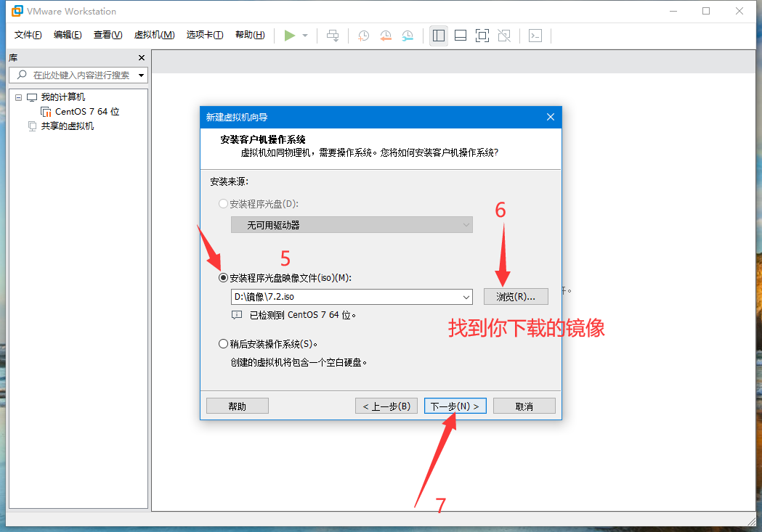Toggle the library sidebar view icon
This screenshot has height=532, width=762.
click(438, 36)
